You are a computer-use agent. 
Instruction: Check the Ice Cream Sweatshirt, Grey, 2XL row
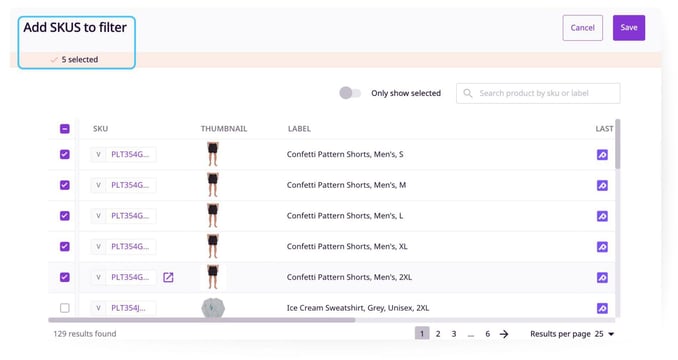(x=65, y=308)
